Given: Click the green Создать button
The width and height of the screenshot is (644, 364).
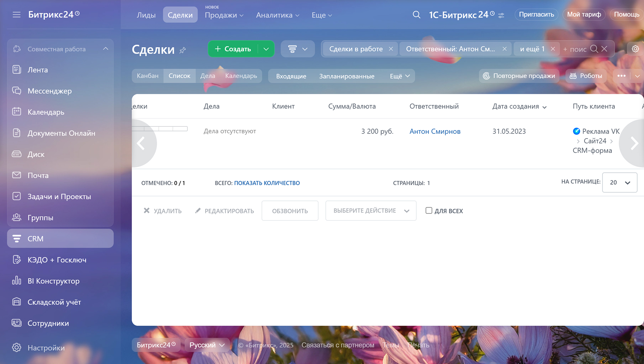Looking at the screenshot, I should tap(233, 49).
